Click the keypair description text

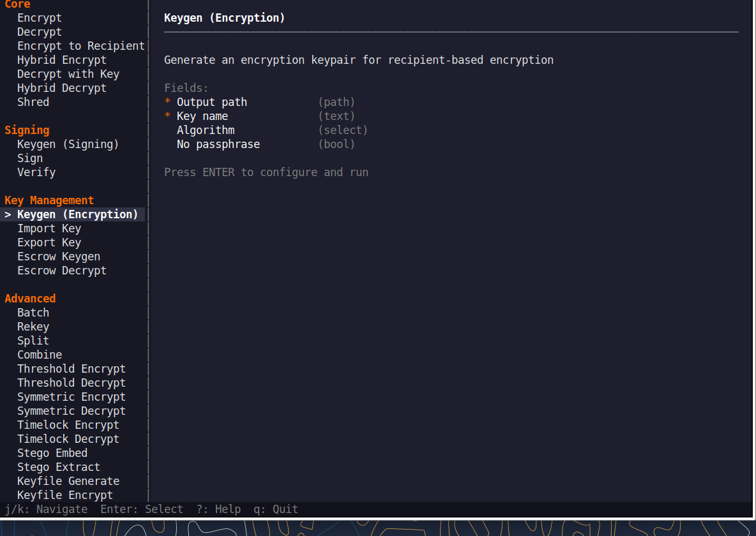click(x=359, y=60)
